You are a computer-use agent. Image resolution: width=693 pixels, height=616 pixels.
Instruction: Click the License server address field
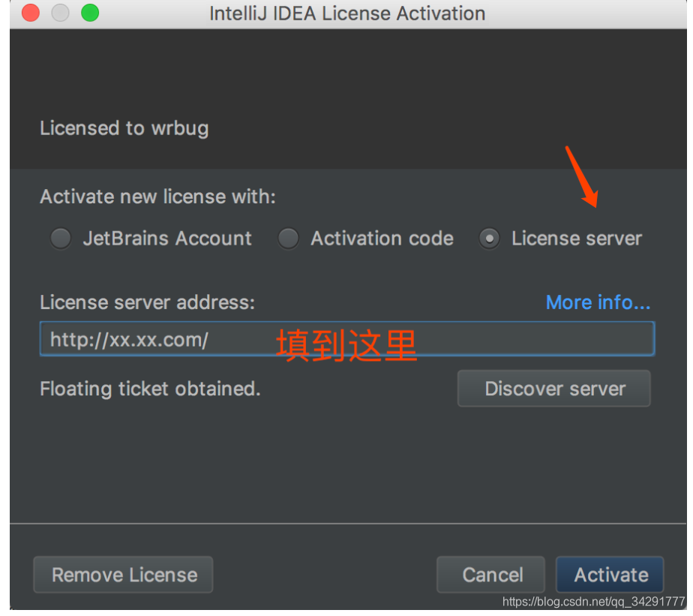[x=347, y=339]
